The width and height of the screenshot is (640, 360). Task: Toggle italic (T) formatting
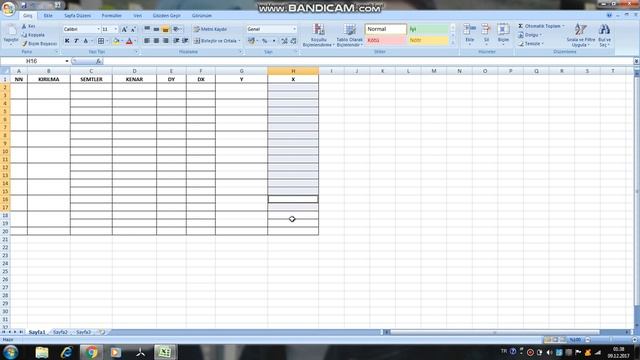(76, 41)
